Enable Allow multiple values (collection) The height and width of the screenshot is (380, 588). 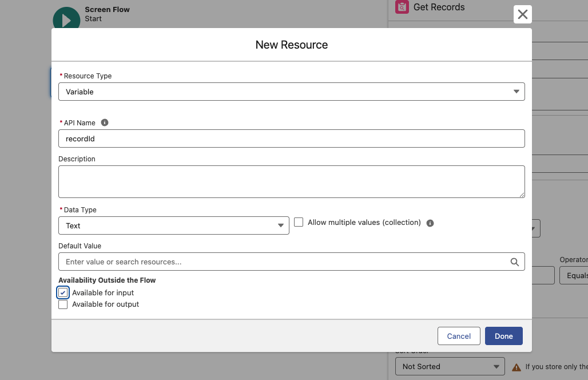[x=299, y=223]
